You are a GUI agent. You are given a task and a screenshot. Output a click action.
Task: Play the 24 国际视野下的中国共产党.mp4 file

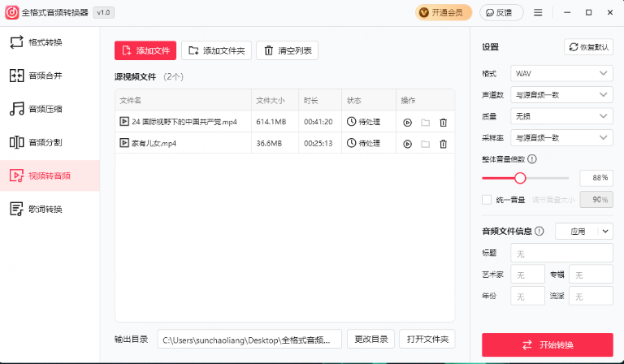pyautogui.click(x=407, y=123)
